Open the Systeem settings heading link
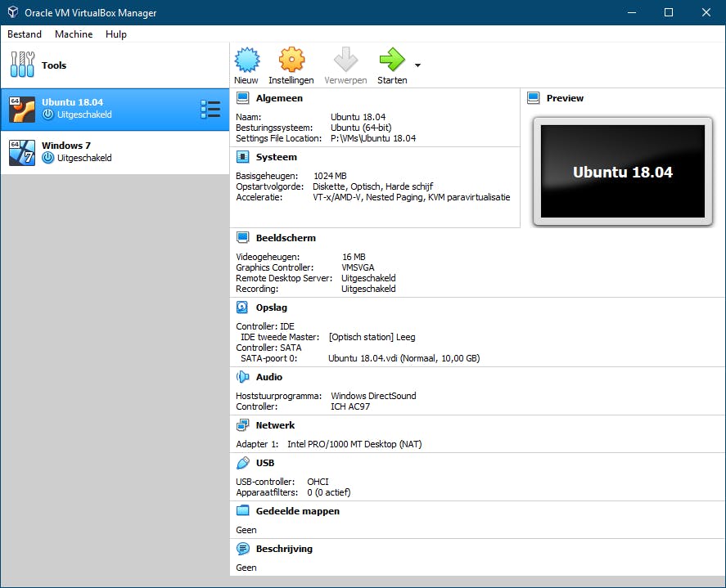 [x=277, y=157]
